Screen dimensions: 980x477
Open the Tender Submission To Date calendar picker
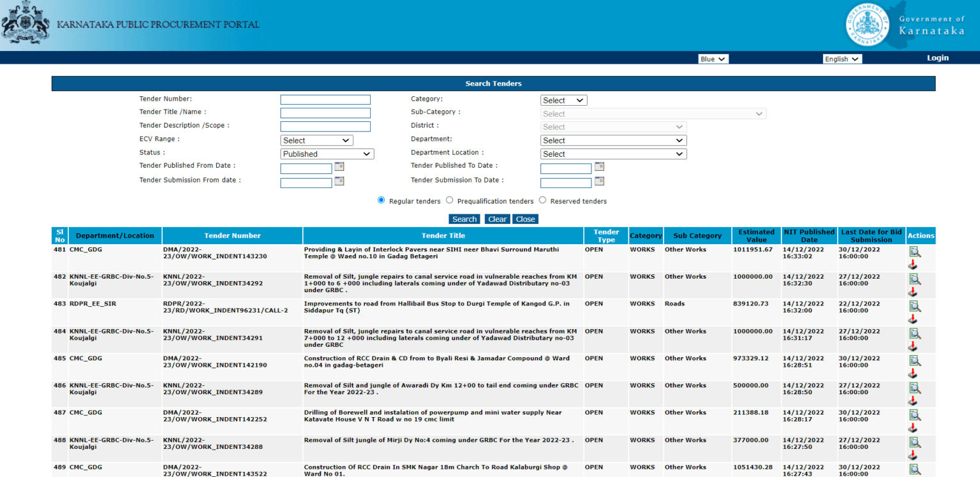pos(598,181)
